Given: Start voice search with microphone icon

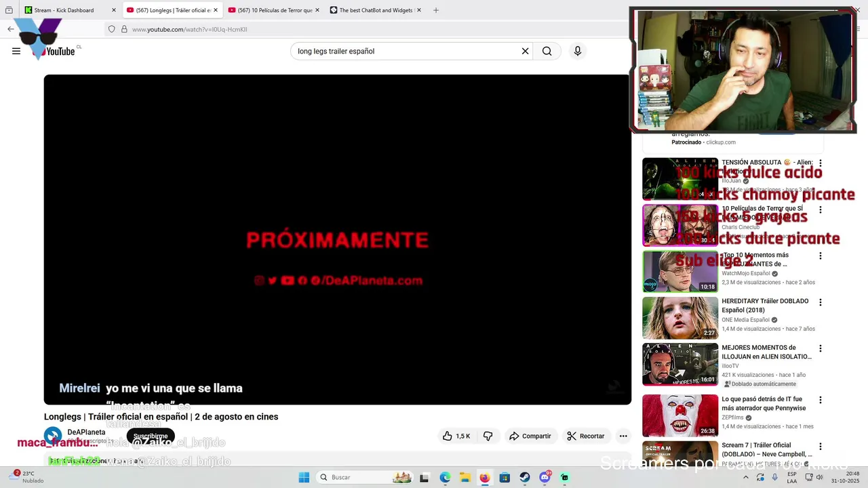Looking at the screenshot, I should point(578,51).
